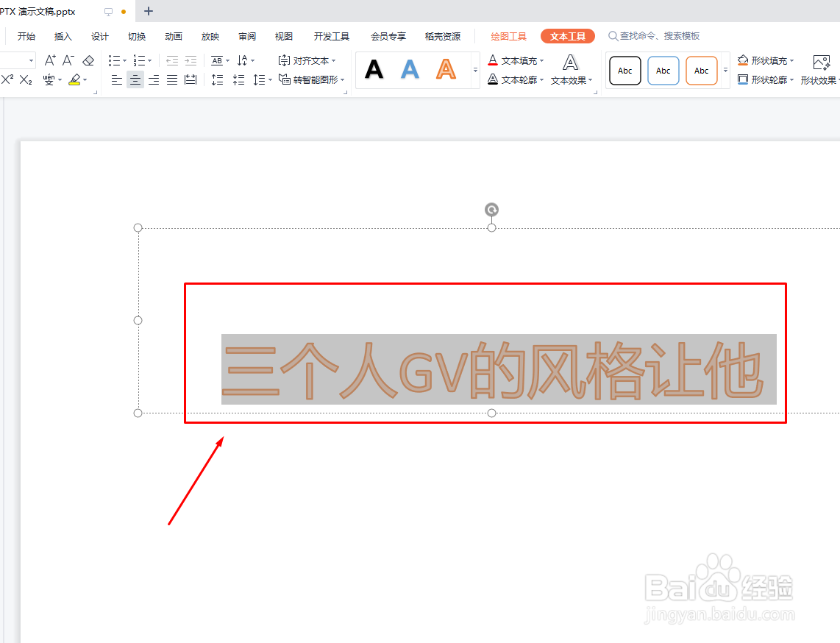Image resolution: width=840 pixels, height=643 pixels.
Task: Click the increase font size icon
Action: [50, 60]
